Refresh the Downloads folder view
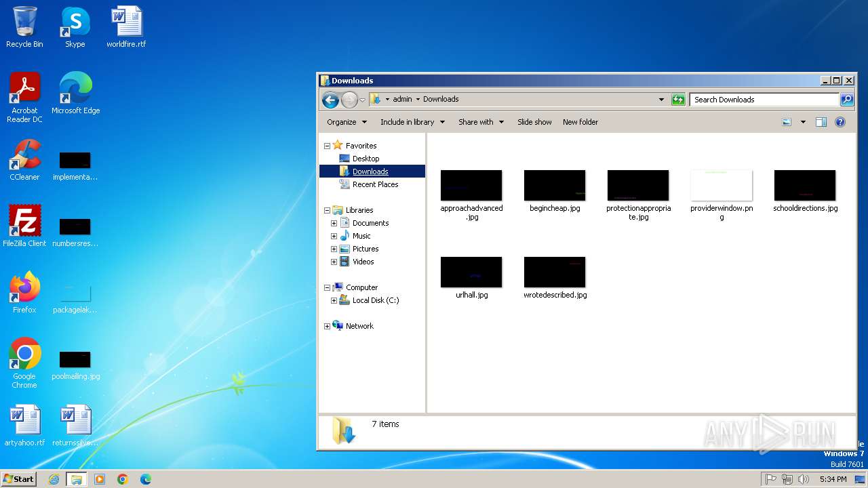Image resolution: width=868 pixels, height=488 pixels. click(x=678, y=100)
